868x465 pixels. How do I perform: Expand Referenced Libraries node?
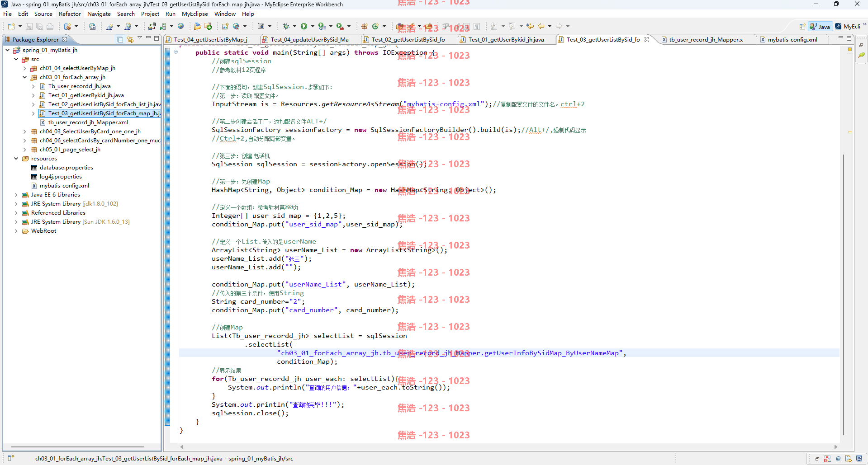click(x=16, y=213)
